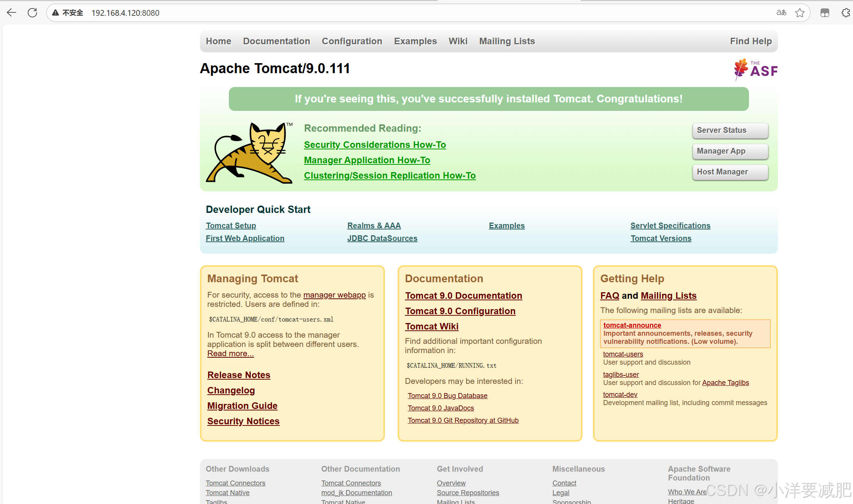Click the Tomcat cat mascot image

250,153
